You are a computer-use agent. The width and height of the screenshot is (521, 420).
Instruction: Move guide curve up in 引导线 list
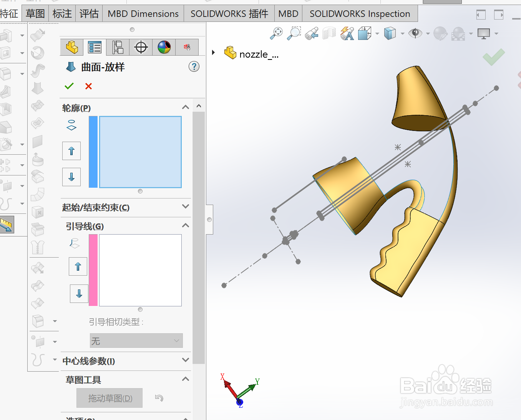coord(78,266)
